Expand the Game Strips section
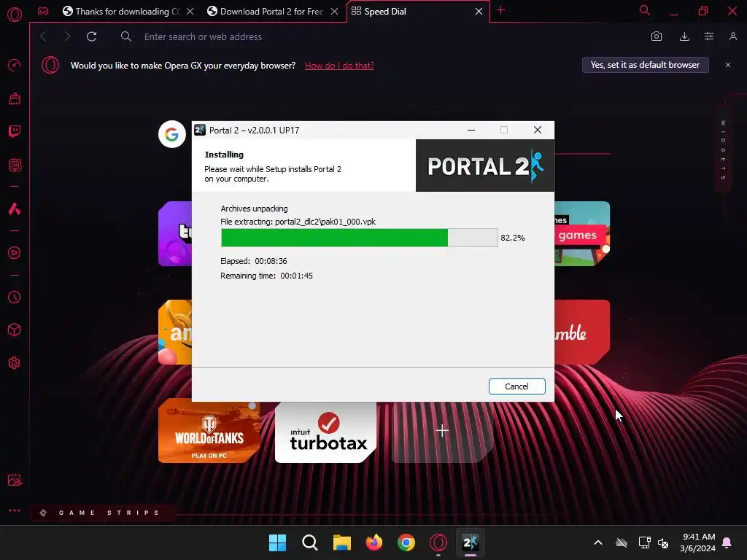Screen dimensions: 747x560 [102, 513]
